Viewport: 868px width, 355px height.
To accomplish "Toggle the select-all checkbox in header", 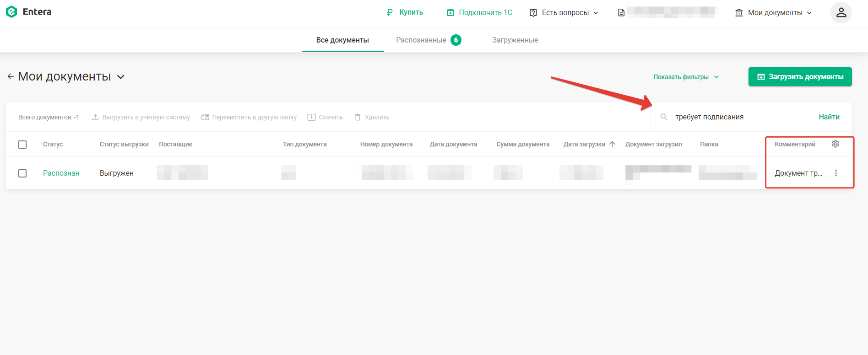I will [22, 145].
